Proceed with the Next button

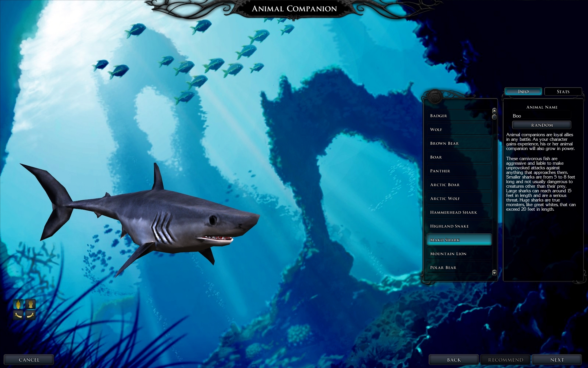click(557, 360)
